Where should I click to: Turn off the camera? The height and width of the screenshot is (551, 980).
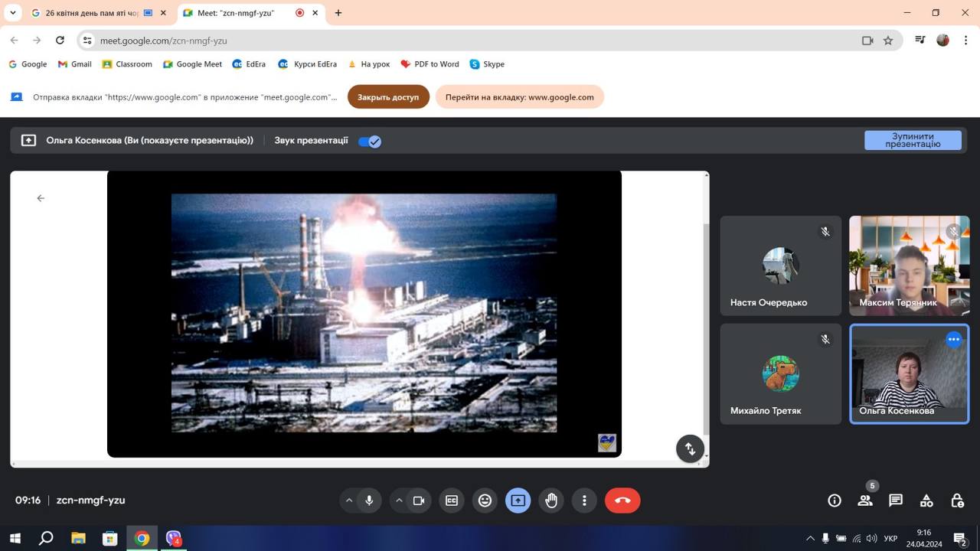pyautogui.click(x=419, y=500)
